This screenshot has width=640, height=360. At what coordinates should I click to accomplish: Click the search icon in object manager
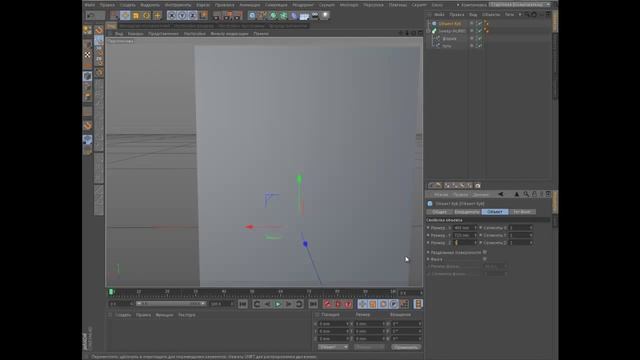(527, 14)
